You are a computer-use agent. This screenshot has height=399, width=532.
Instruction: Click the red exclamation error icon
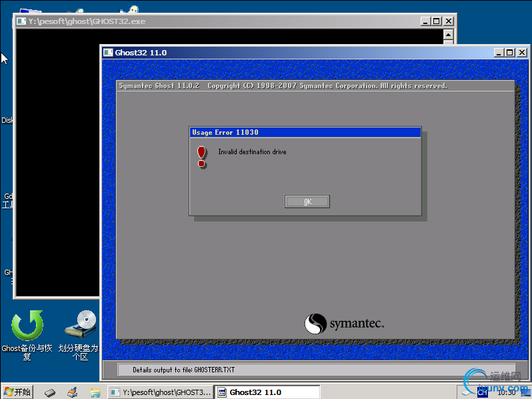tap(201, 157)
